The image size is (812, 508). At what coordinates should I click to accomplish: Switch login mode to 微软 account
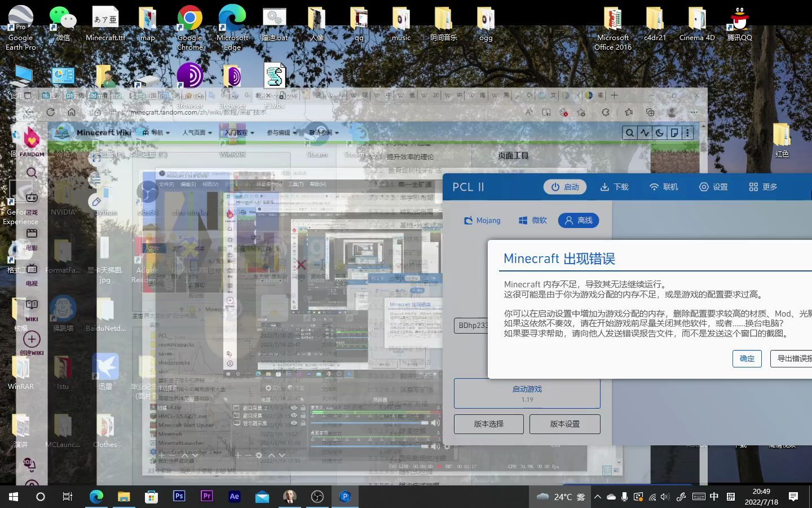[x=532, y=220]
